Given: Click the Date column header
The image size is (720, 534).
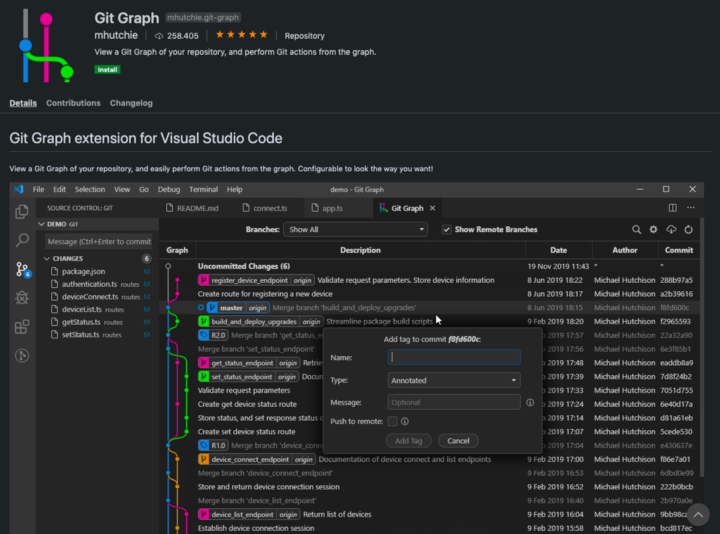Looking at the screenshot, I should click(x=558, y=250).
